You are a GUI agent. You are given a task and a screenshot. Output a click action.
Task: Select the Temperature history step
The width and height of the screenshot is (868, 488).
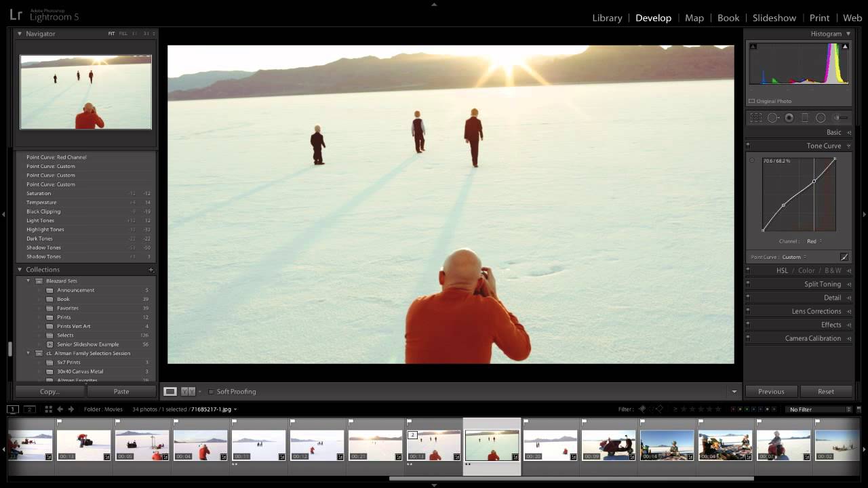point(86,202)
